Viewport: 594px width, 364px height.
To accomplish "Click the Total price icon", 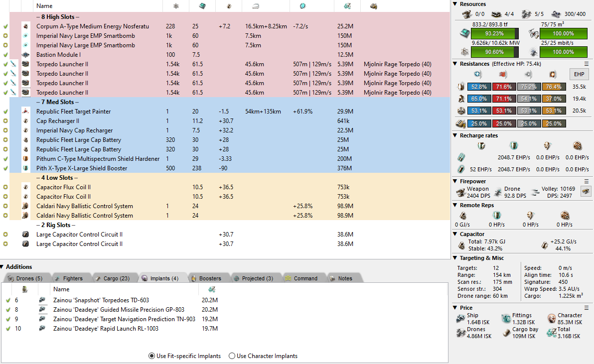I will [x=551, y=333].
